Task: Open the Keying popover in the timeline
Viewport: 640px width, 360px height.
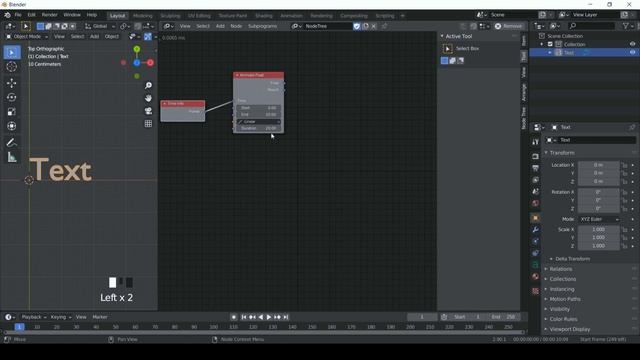Action: 60,317
